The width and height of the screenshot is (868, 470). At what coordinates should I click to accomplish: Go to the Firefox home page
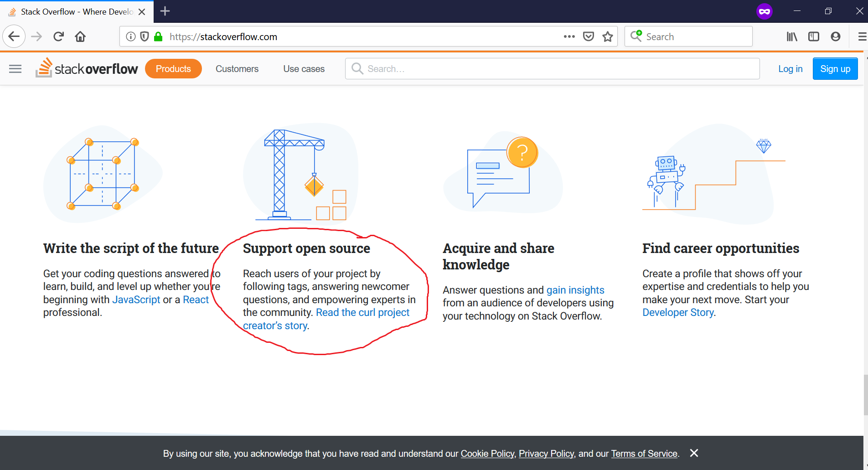[x=80, y=36]
